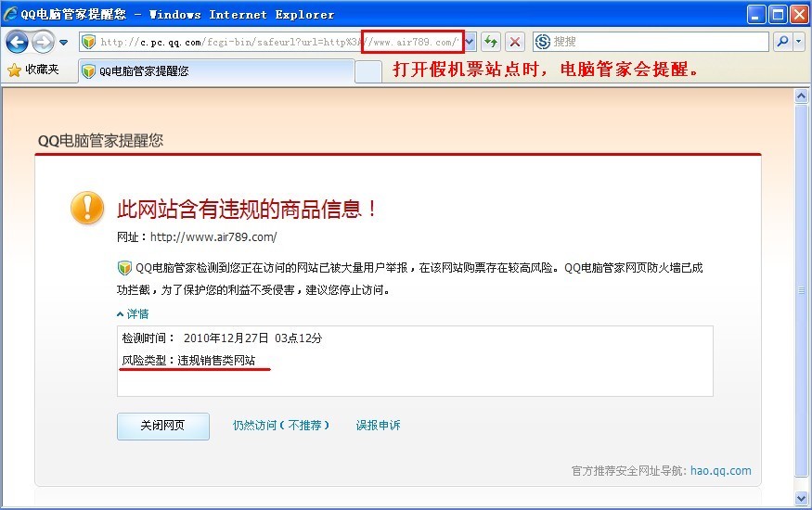Click the scrollbar down arrow
The image size is (812, 510).
pyautogui.click(x=801, y=499)
